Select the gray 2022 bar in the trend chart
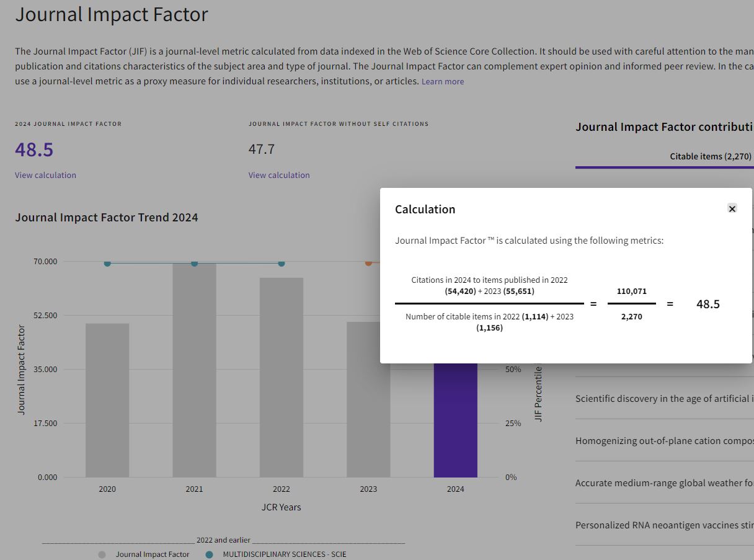 point(282,378)
